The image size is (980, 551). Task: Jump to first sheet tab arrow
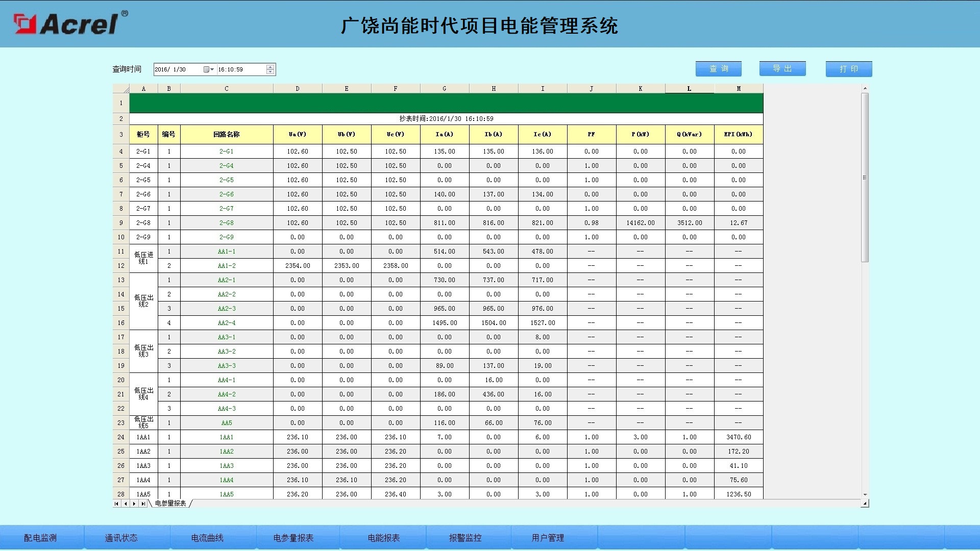click(116, 504)
